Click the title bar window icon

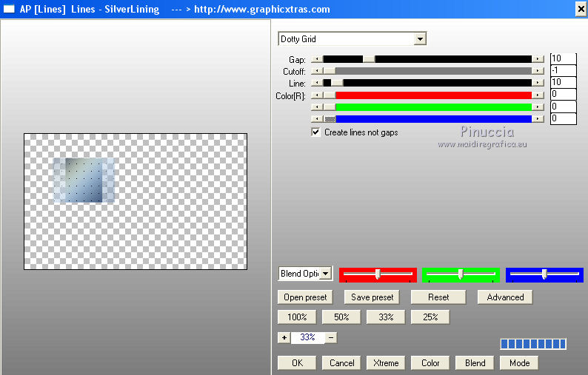click(x=8, y=9)
